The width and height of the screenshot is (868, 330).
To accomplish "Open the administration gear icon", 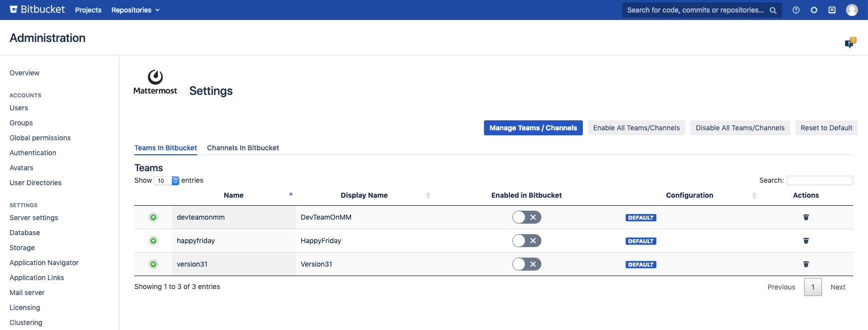I will pos(814,10).
